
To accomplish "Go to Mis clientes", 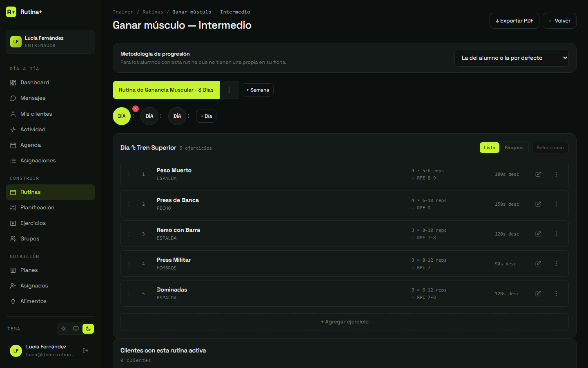I will coord(50,114).
